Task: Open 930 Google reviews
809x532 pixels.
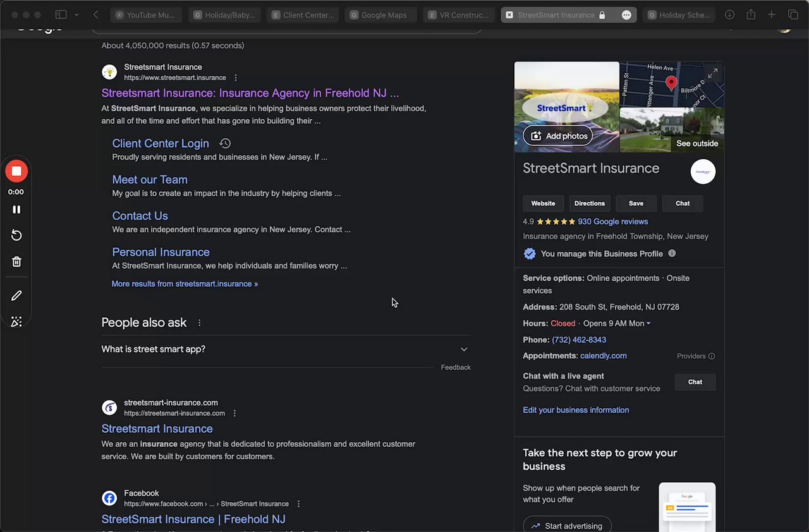Action: tap(612, 222)
